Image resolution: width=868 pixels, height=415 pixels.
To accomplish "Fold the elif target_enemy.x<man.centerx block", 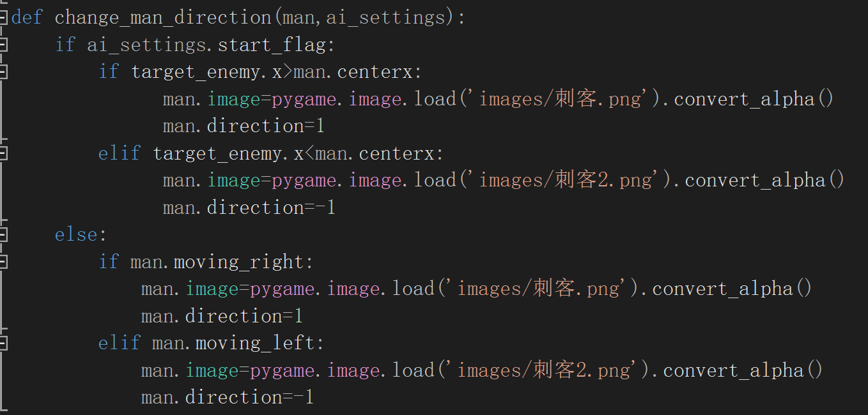I will pyautogui.click(x=3, y=153).
